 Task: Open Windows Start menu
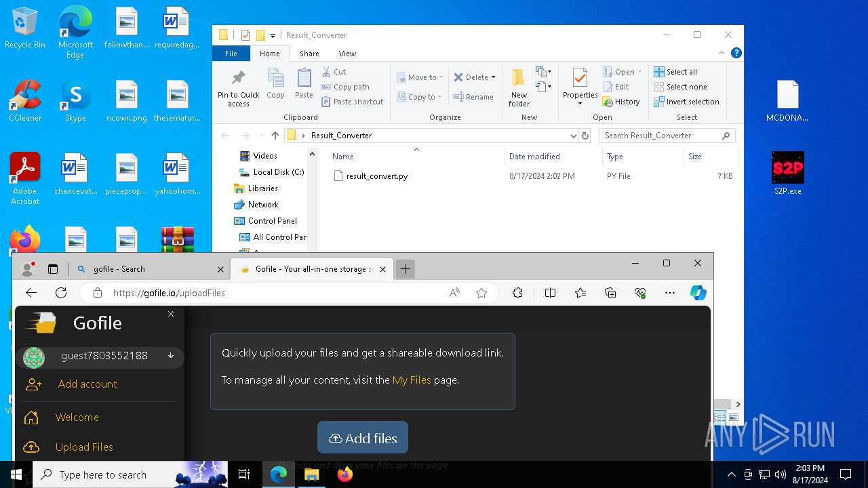tap(16, 474)
